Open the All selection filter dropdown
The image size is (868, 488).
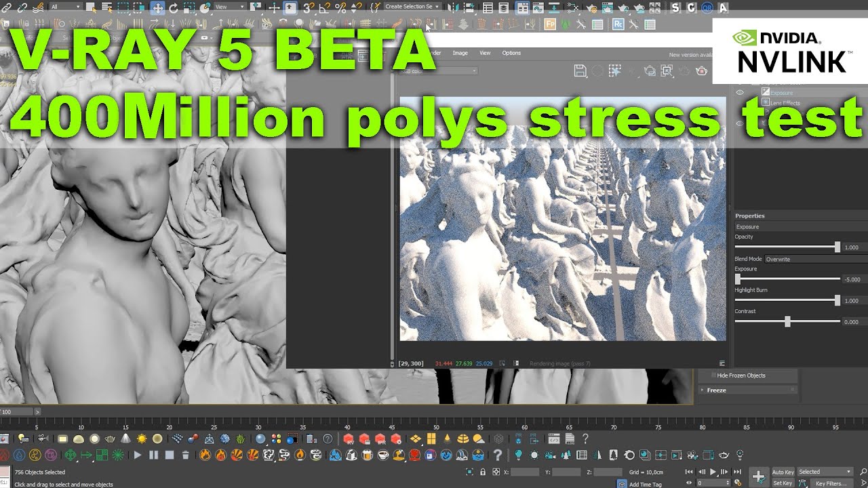66,6
